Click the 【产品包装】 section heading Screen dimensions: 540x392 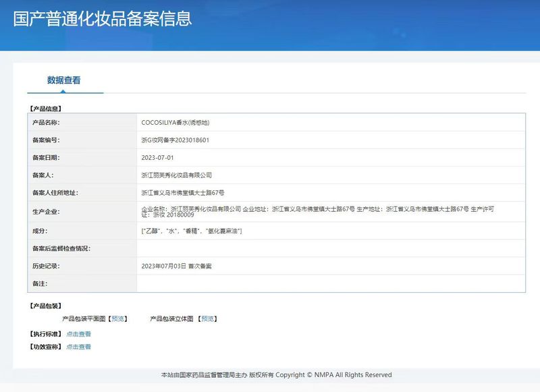tap(45, 306)
